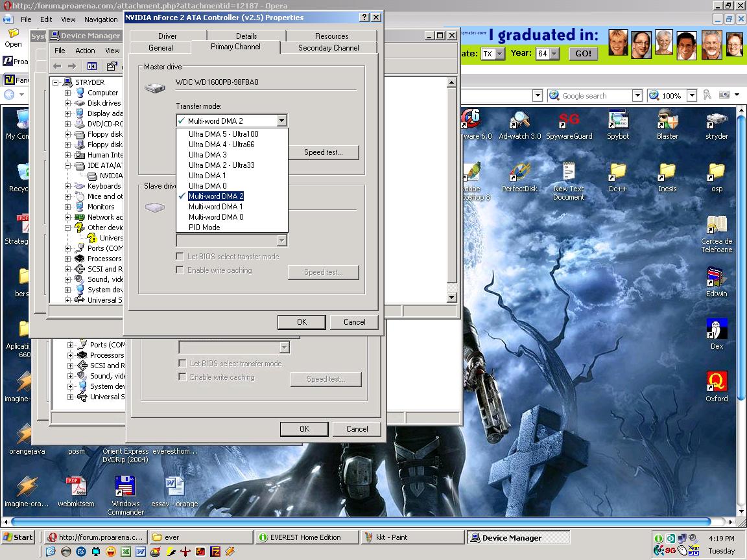The height and width of the screenshot is (560, 747).
Task: Switch to the General tab
Action: click(x=161, y=47)
